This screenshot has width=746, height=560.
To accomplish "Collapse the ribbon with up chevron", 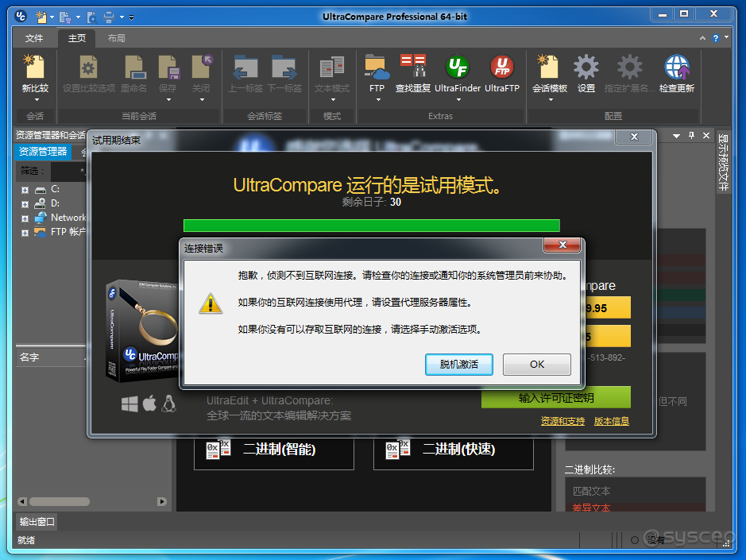I will click(702, 38).
